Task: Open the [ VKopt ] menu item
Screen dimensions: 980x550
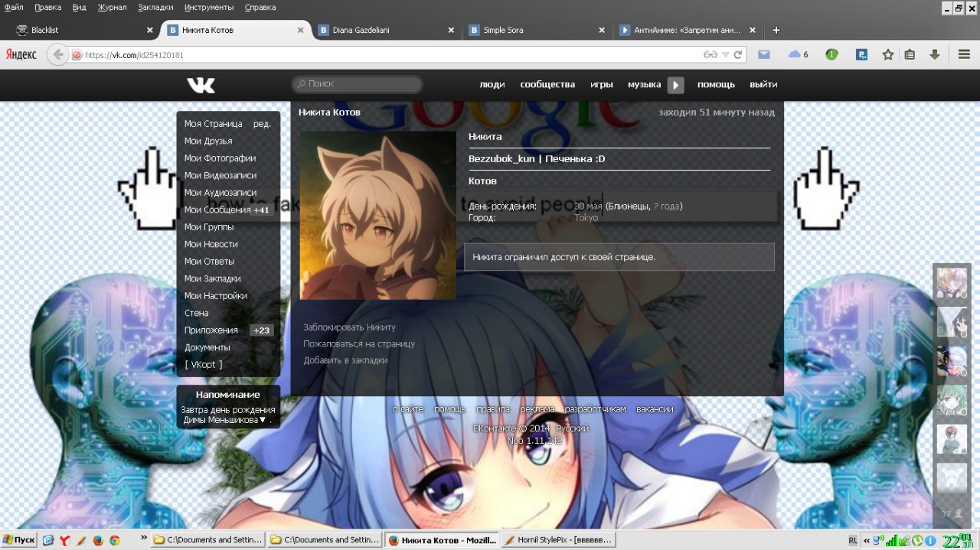Action: pos(204,365)
